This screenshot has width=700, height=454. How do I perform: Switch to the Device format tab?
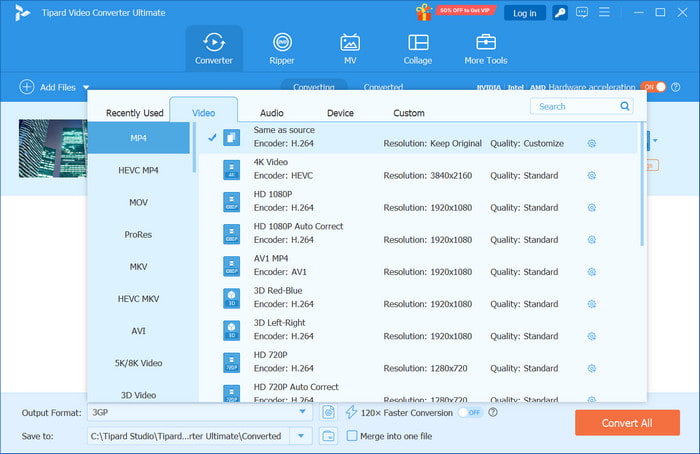340,113
